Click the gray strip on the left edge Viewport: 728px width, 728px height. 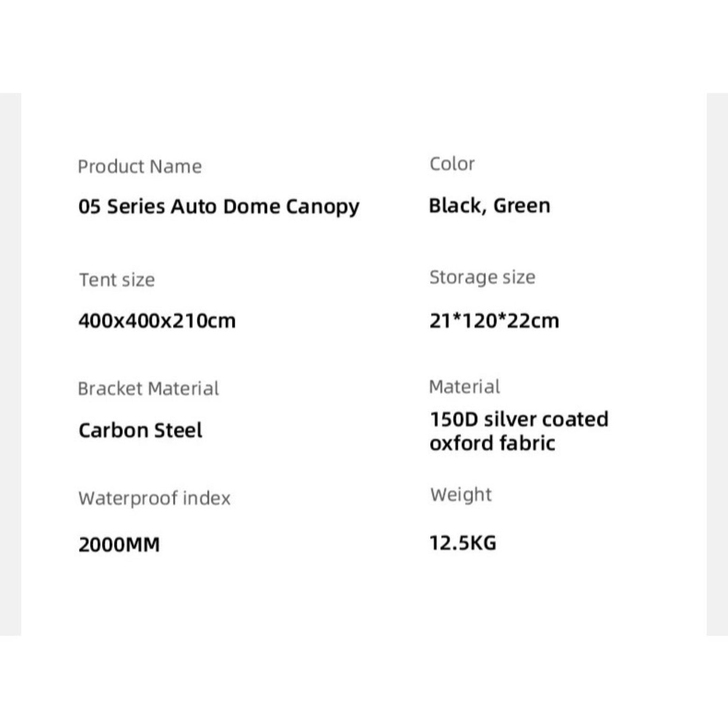10,364
